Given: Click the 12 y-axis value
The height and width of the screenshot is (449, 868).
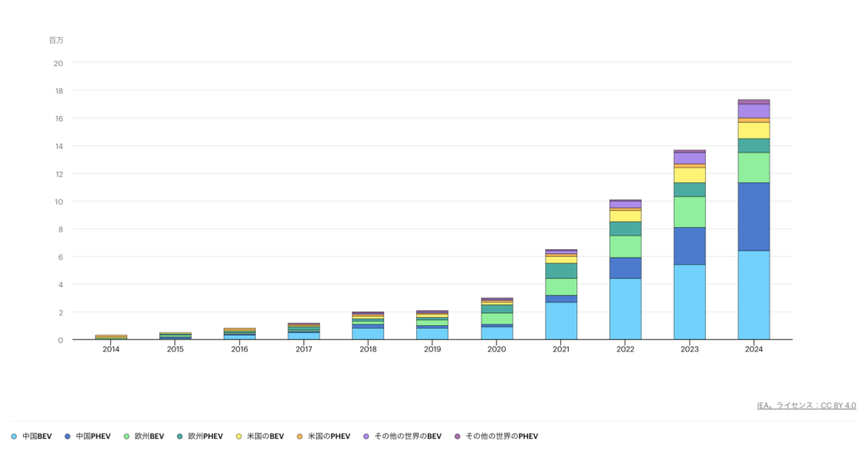Looking at the screenshot, I should (x=58, y=174).
